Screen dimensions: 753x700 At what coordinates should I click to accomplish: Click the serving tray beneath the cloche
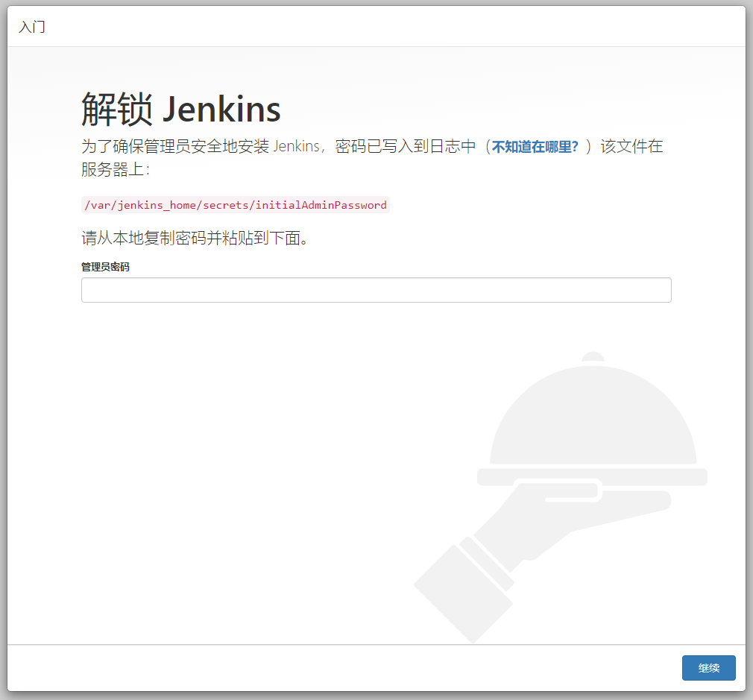pyautogui.click(x=593, y=477)
